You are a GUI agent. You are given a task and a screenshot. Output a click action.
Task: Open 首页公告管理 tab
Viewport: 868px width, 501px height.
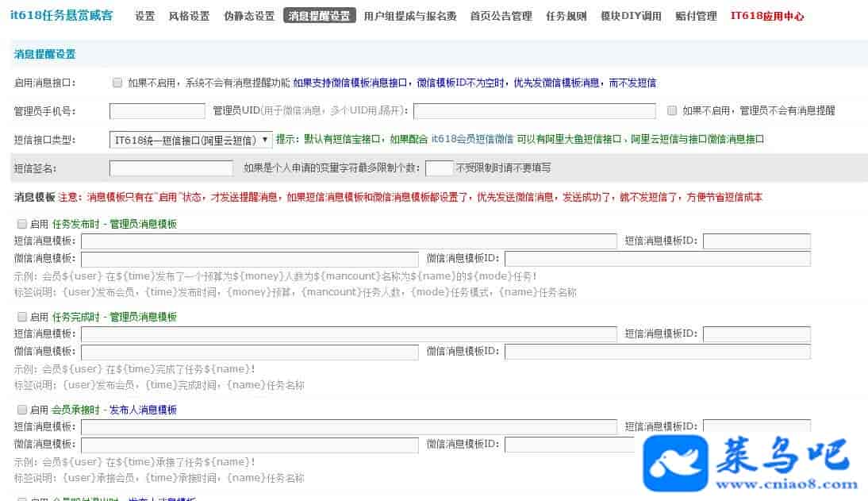501,16
